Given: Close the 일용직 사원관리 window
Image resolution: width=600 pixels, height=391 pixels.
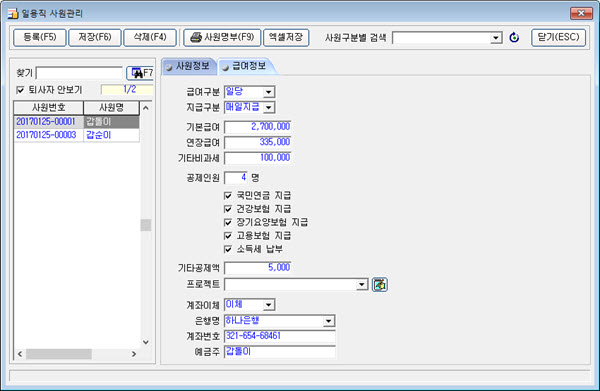Looking at the screenshot, I should pos(581,13).
